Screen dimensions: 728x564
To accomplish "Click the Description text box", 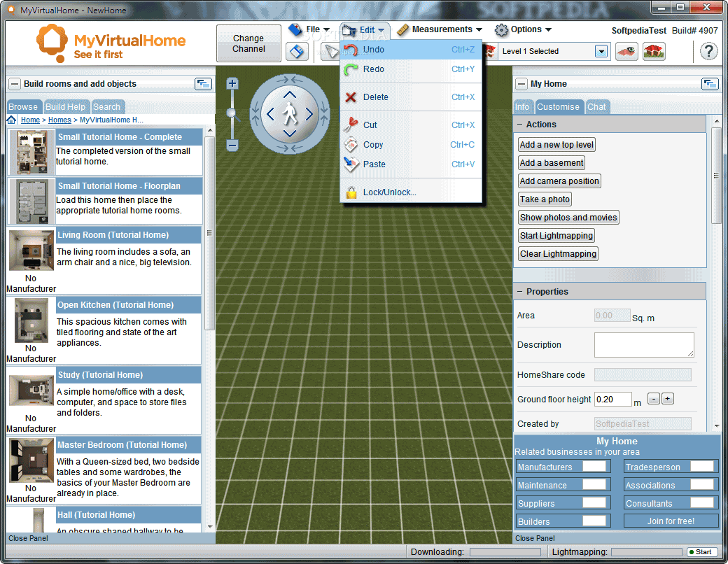I will [x=644, y=345].
